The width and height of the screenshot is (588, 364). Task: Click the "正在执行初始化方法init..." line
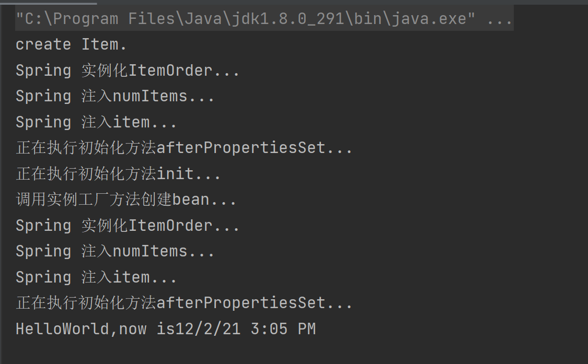[x=118, y=174]
